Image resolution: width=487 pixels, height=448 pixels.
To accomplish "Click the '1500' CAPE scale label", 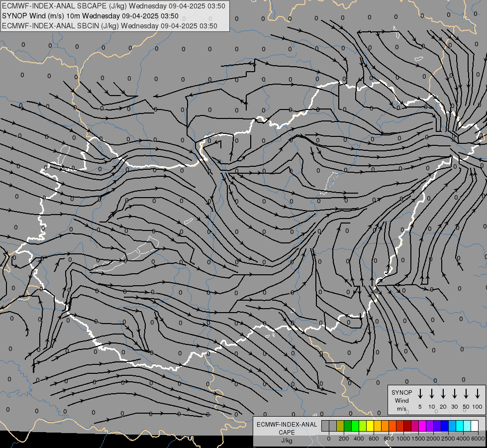I will point(418,439).
